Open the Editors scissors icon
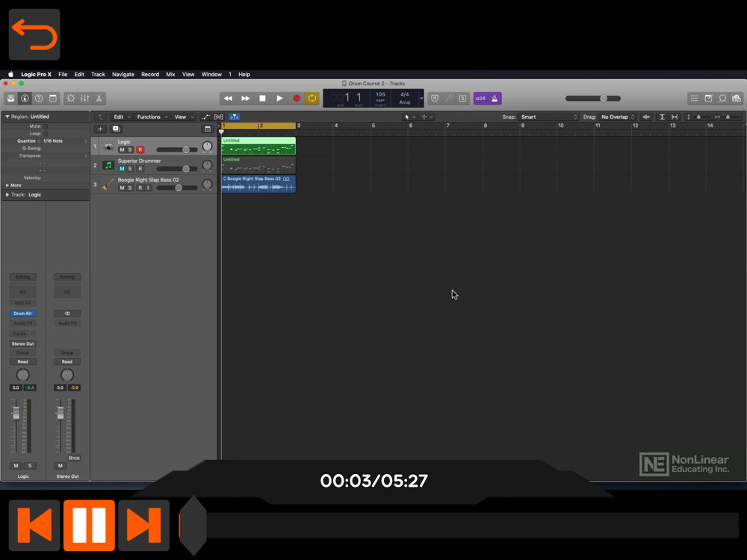 [x=99, y=99]
